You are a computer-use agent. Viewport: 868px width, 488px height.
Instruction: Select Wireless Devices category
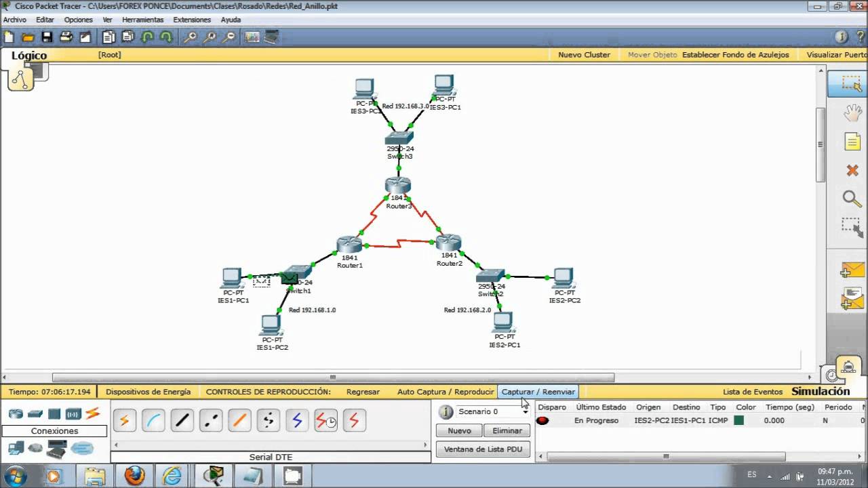(x=73, y=413)
